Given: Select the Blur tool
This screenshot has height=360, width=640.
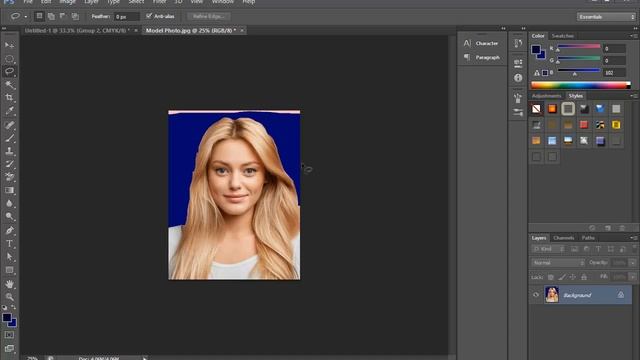Looking at the screenshot, I should [9, 203].
